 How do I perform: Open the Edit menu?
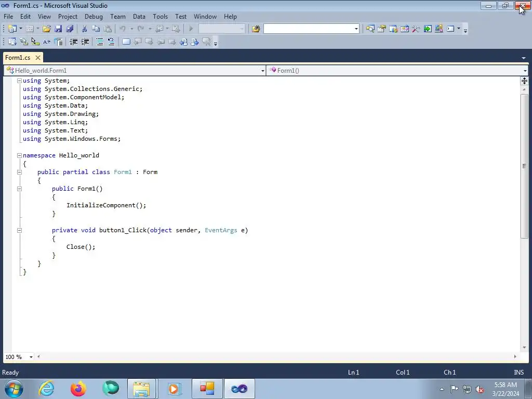point(25,17)
